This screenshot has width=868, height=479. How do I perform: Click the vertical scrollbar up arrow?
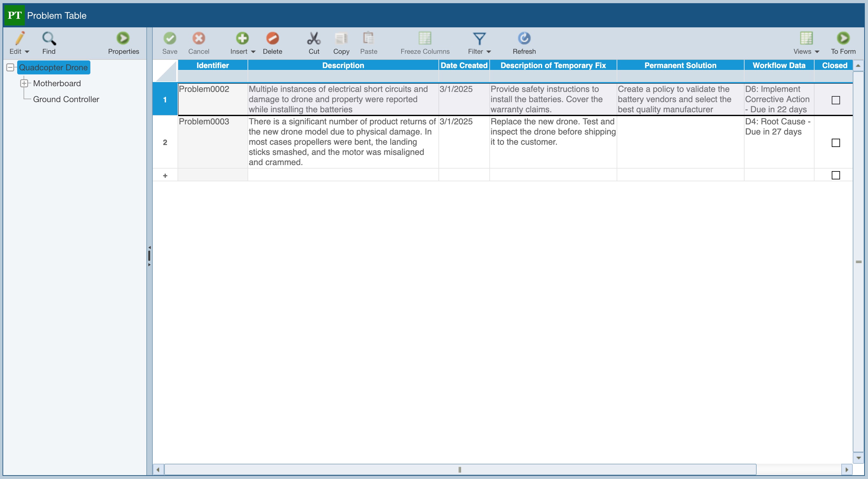tap(858, 65)
